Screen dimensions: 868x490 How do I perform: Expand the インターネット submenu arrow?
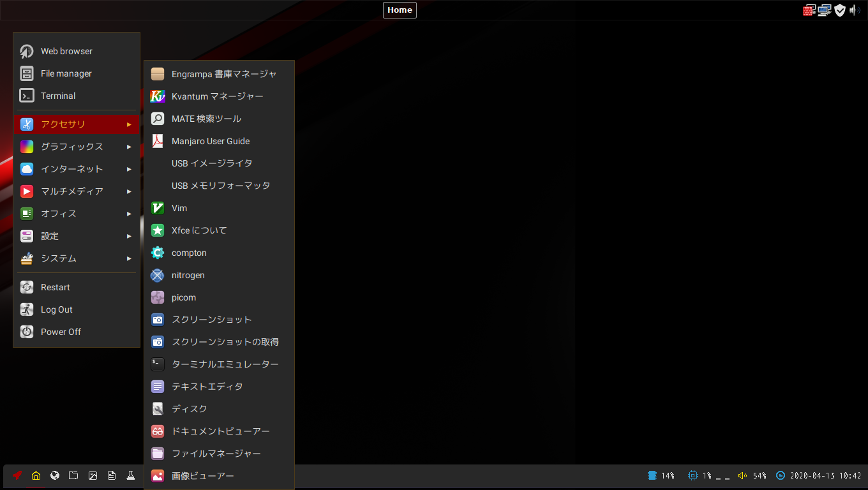coord(129,169)
